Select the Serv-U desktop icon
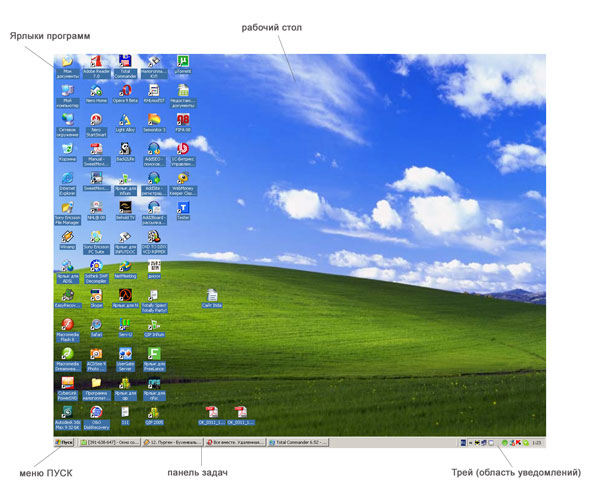 coord(125,328)
